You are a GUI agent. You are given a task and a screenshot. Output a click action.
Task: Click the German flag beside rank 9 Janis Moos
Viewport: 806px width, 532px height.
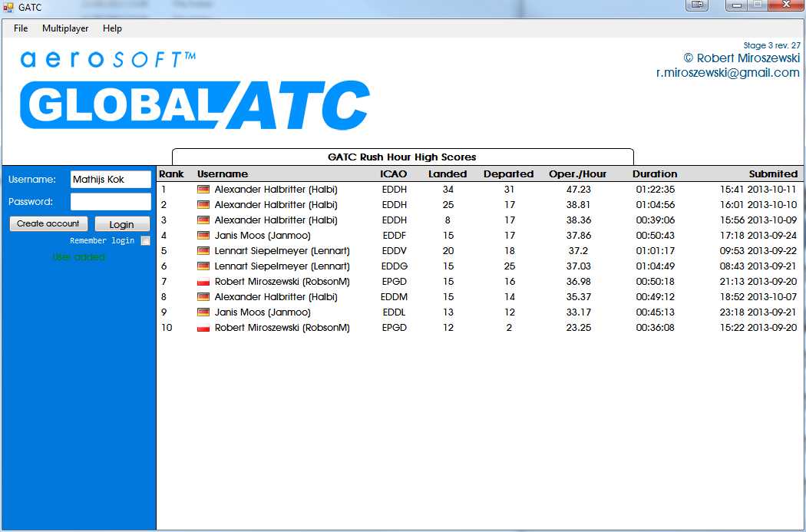202,312
